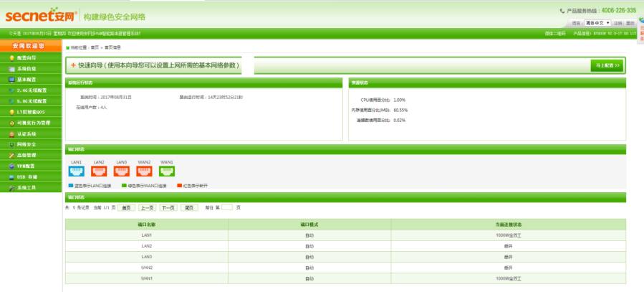Click the CPU usage value 1.00%
The height and width of the screenshot is (292, 644).
pyautogui.click(x=399, y=100)
